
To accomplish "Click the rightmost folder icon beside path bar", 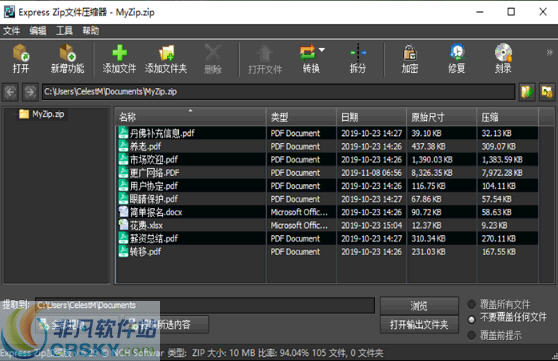I will (547, 92).
